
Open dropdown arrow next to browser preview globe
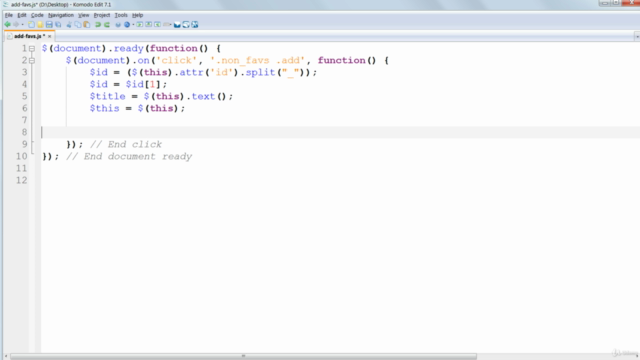pyautogui.click(x=133, y=25)
